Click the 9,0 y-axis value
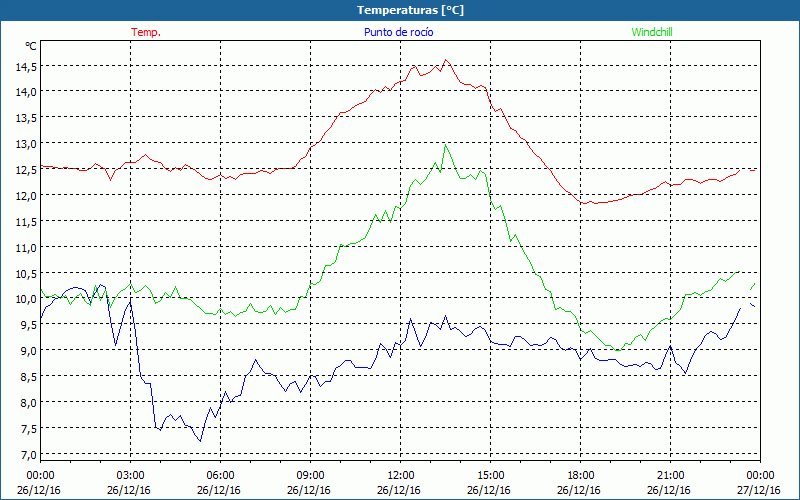 pos(28,351)
